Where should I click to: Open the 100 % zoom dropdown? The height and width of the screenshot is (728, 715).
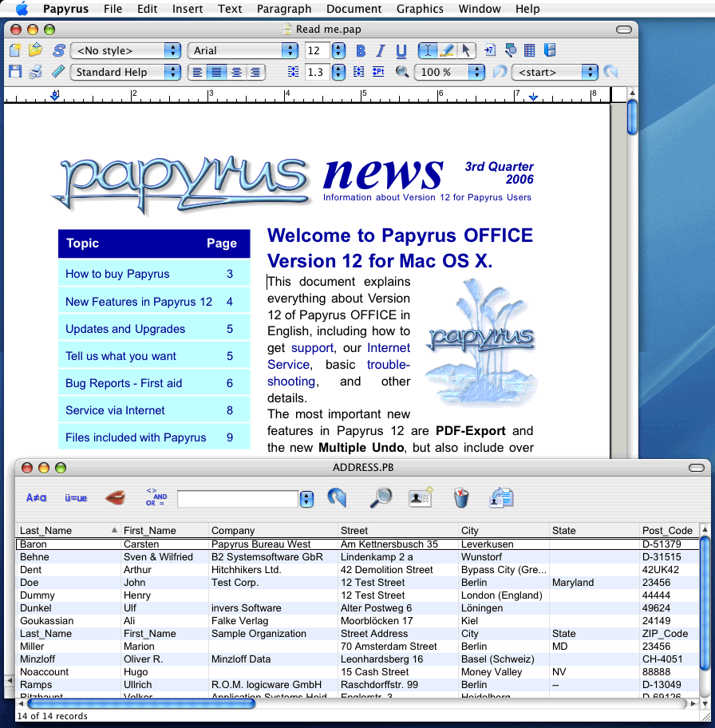point(449,72)
